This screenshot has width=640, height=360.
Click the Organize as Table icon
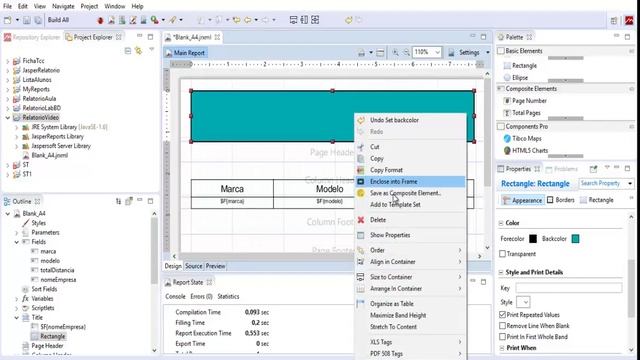point(361,304)
